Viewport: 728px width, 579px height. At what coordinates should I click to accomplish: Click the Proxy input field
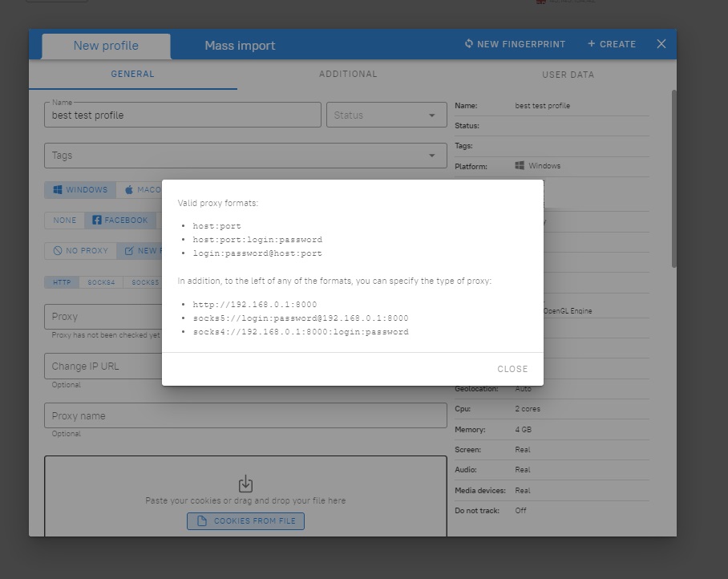103,316
